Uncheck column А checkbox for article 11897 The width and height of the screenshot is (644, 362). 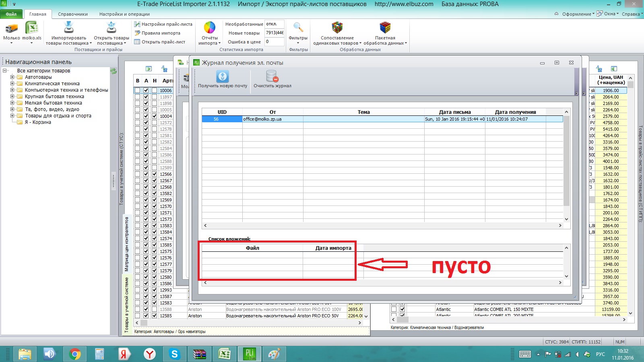(146, 97)
